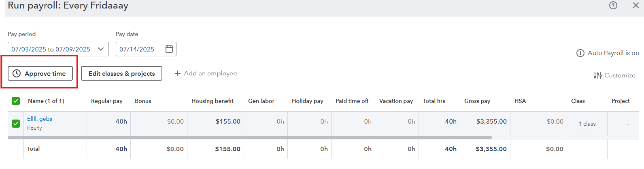Open the pay date calendar icon
Screen dimensions: 644x169
coord(169,49)
